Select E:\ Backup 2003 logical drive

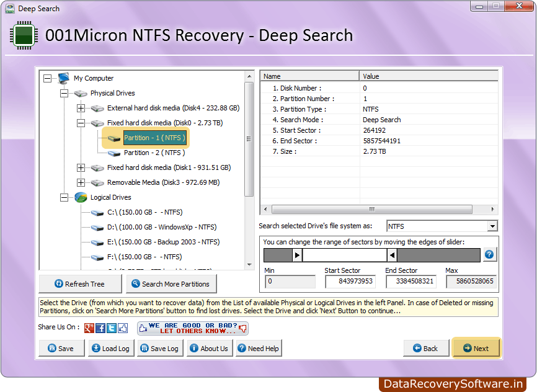pos(163,243)
